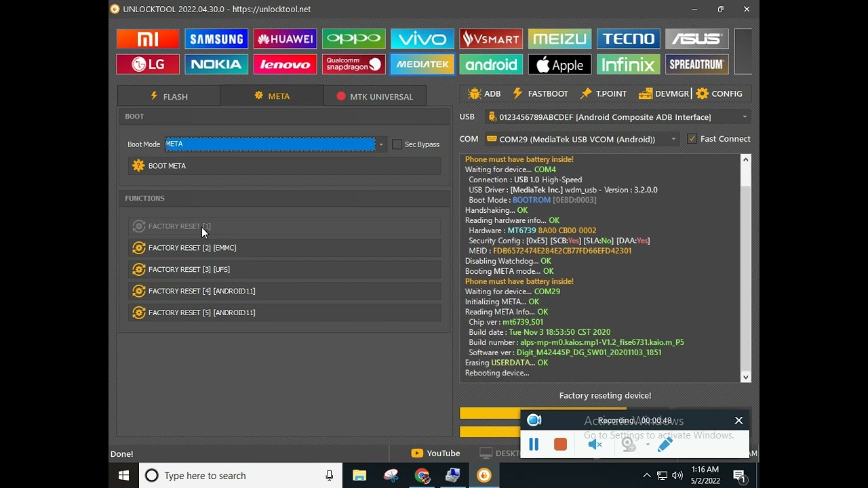
Task: Run FACTORY RESET [5] [ANDROID11]
Action: pos(284,313)
